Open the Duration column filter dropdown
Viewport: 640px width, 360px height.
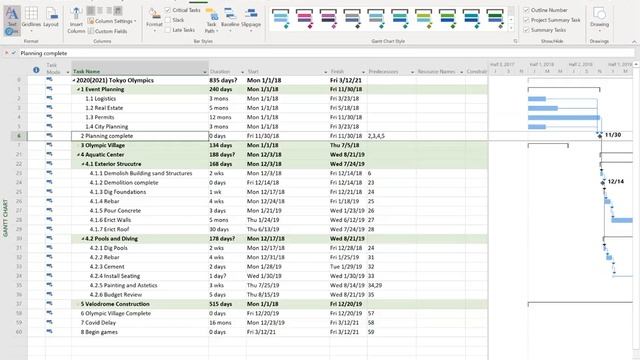[242, 72]
